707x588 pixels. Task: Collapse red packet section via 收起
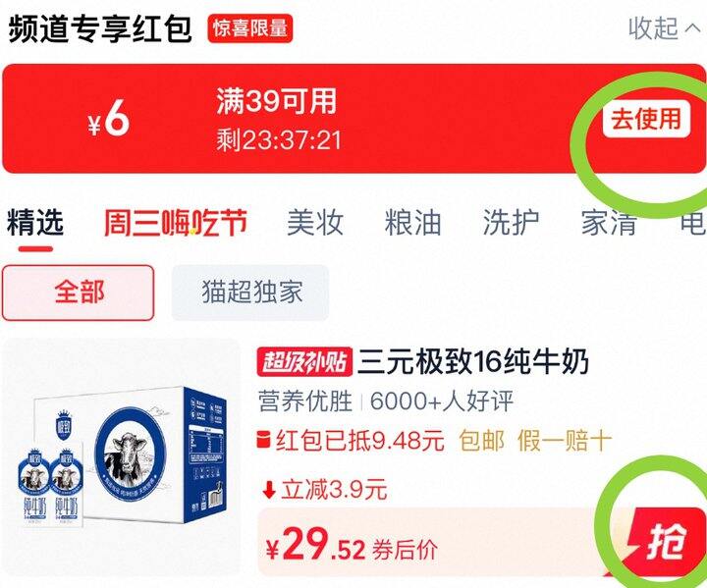pyautogui.click(x=653, y=27)
